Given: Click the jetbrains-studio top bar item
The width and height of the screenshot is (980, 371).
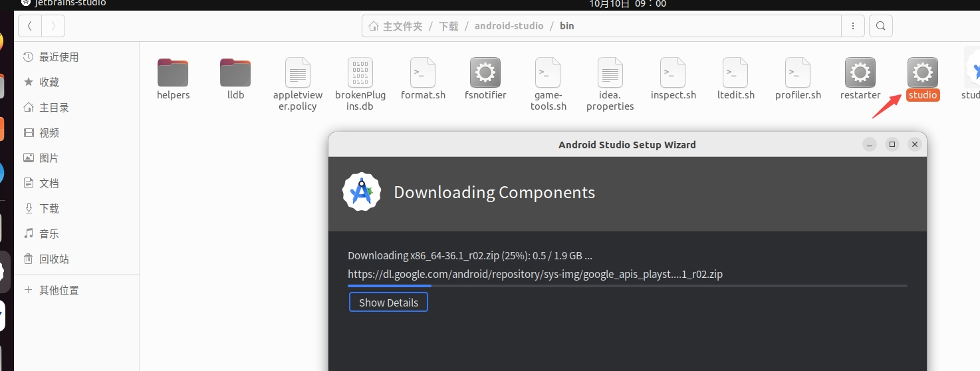Looking at the screenshot, I should [63, 3].
